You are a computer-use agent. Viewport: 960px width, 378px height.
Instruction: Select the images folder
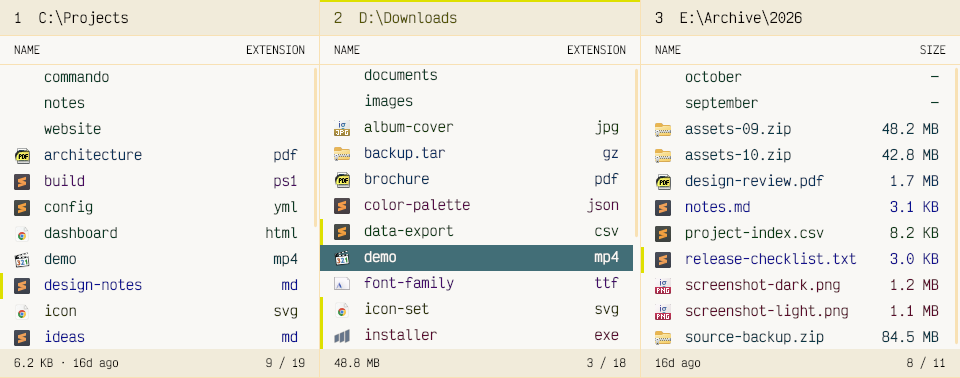389,101
